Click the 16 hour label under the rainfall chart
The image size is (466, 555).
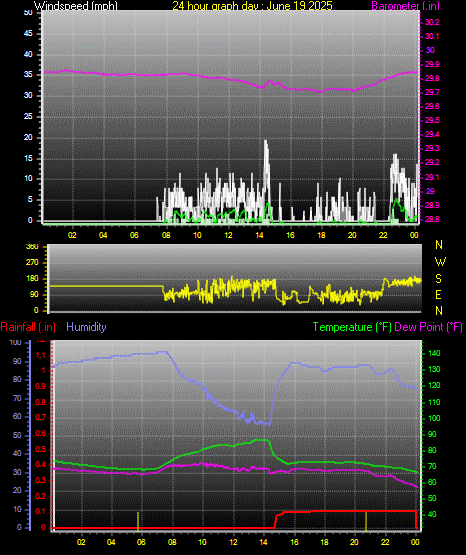pyautogui.click(x=294, y=542)
